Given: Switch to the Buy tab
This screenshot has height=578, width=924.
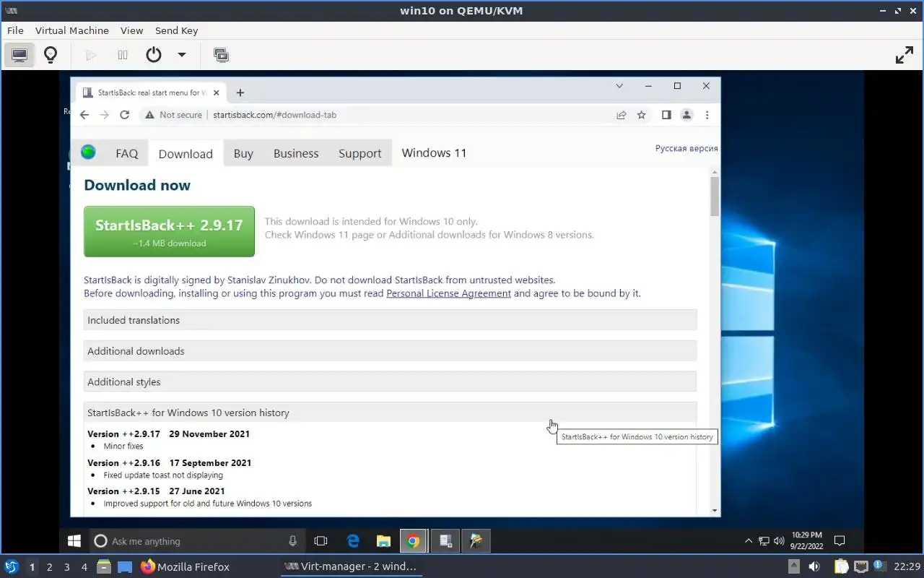Looking at the screenshot, I should point(243,153).
